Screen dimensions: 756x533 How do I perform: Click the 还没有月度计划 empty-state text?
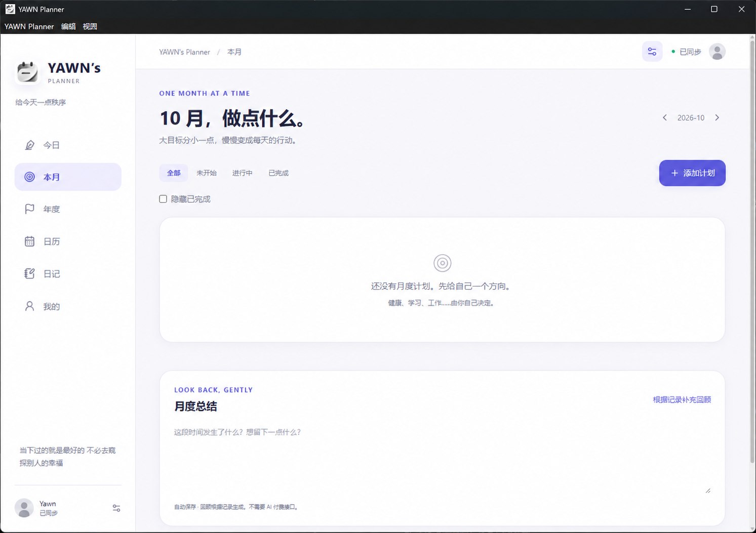[x=442, y=286]
